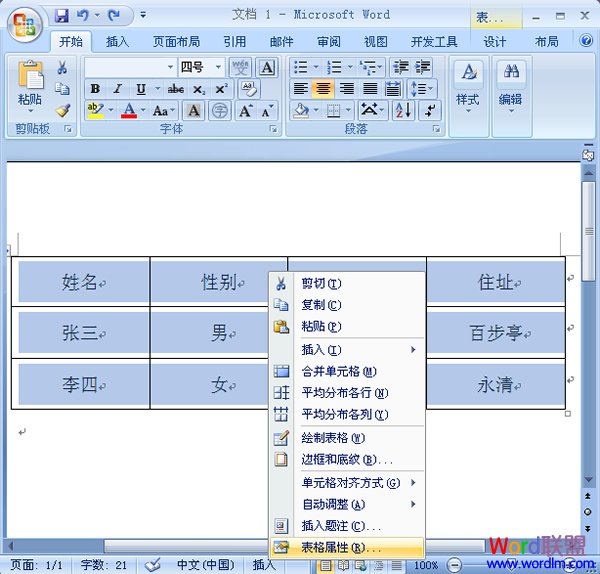This screenshot has width=600, height=574.
Task: Click the zoom out minus button
Action: tap(455, 565)
